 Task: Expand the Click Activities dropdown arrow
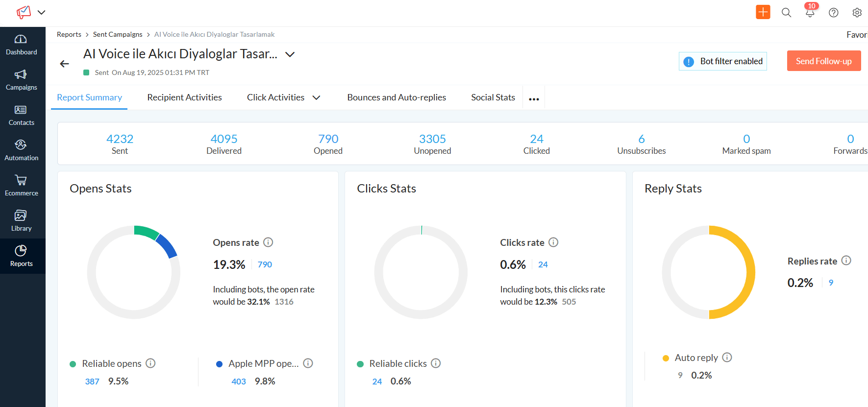(317, 97)
